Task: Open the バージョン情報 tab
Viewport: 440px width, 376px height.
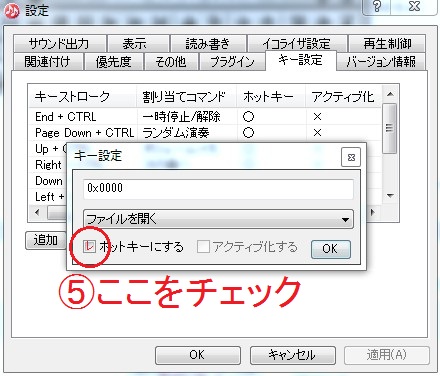Action: (381, 62)
